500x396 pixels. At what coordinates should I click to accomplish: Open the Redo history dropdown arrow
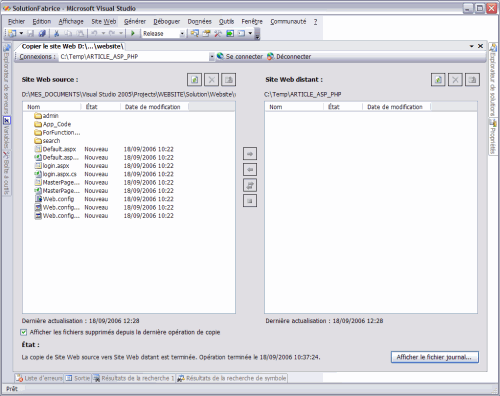point(121,33)
